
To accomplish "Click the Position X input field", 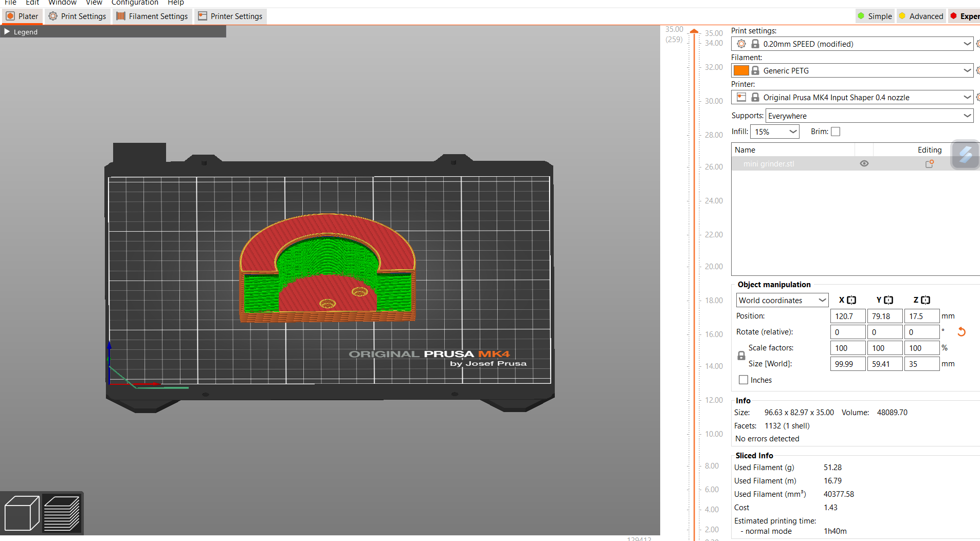I will coord(848,316).
